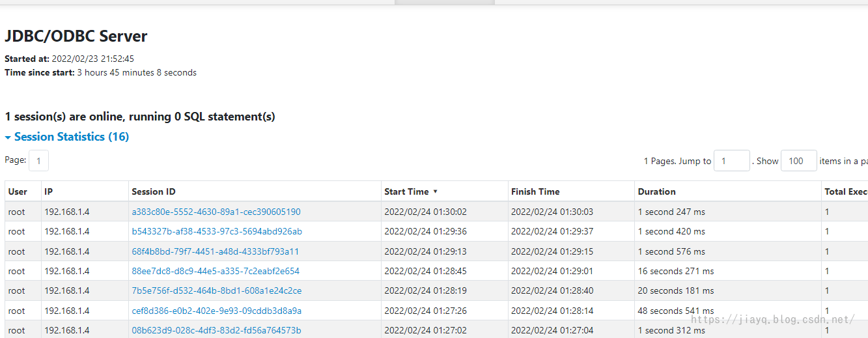Click duration cell 20 seconds 181 ms
The height and width of the screenshot is (338, 868).
[675, 290]
